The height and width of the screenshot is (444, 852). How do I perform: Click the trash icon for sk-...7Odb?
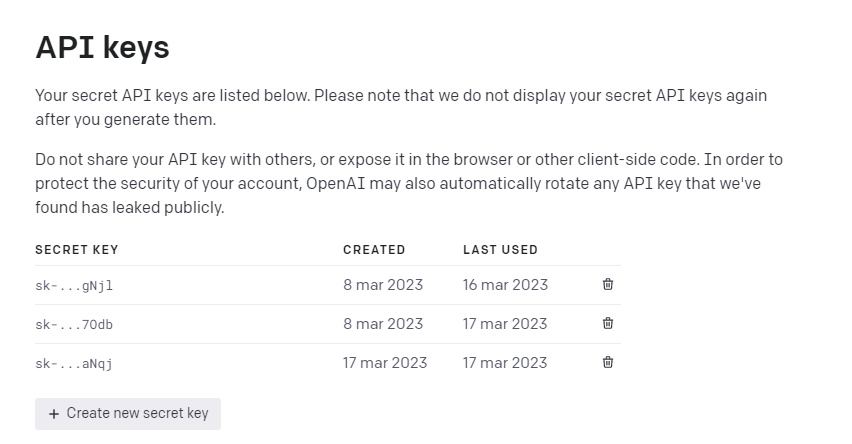(x=608, y=323)
